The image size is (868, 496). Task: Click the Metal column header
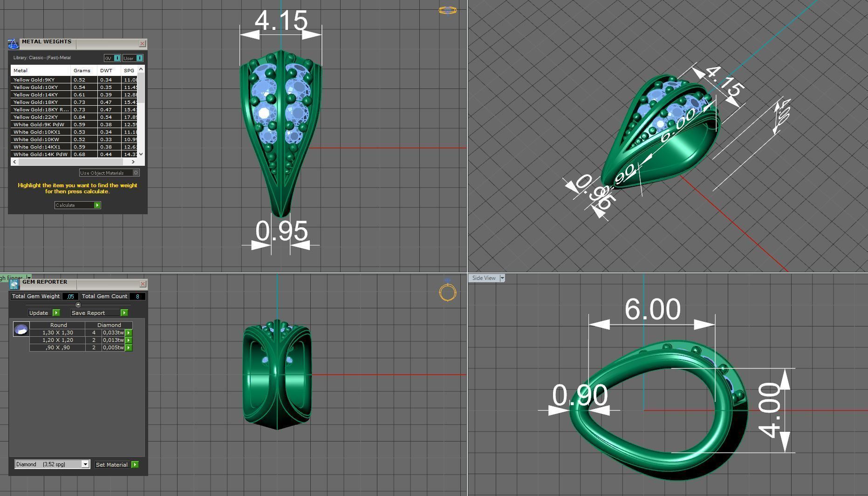41,70
